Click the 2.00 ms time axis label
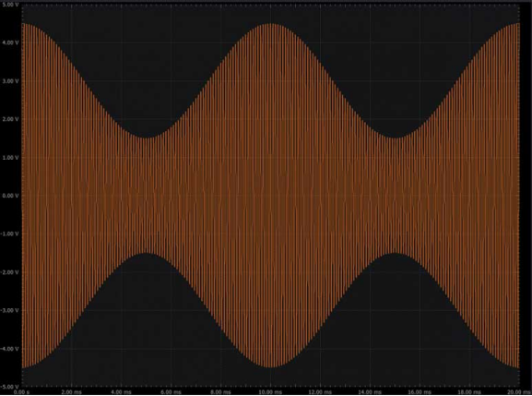This screenshot has width=532, height=396. point(72,392)
